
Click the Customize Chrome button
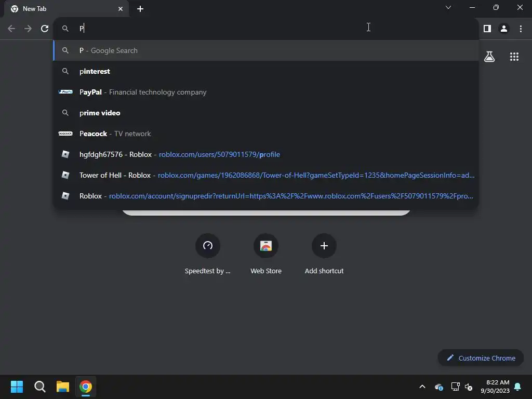point(481,358)
